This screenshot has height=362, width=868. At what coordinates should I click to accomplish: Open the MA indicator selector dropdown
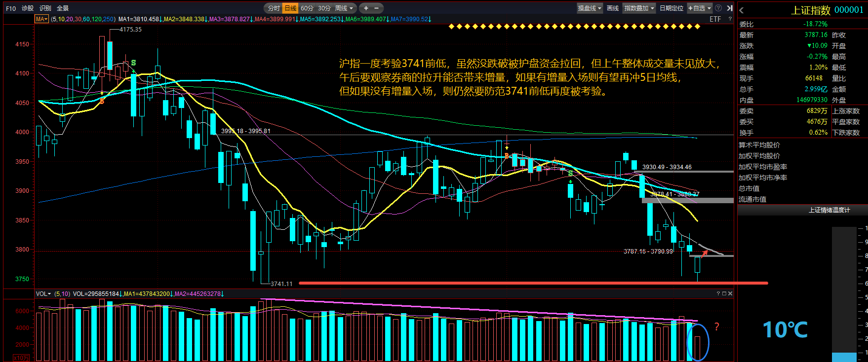pos(41,19)
